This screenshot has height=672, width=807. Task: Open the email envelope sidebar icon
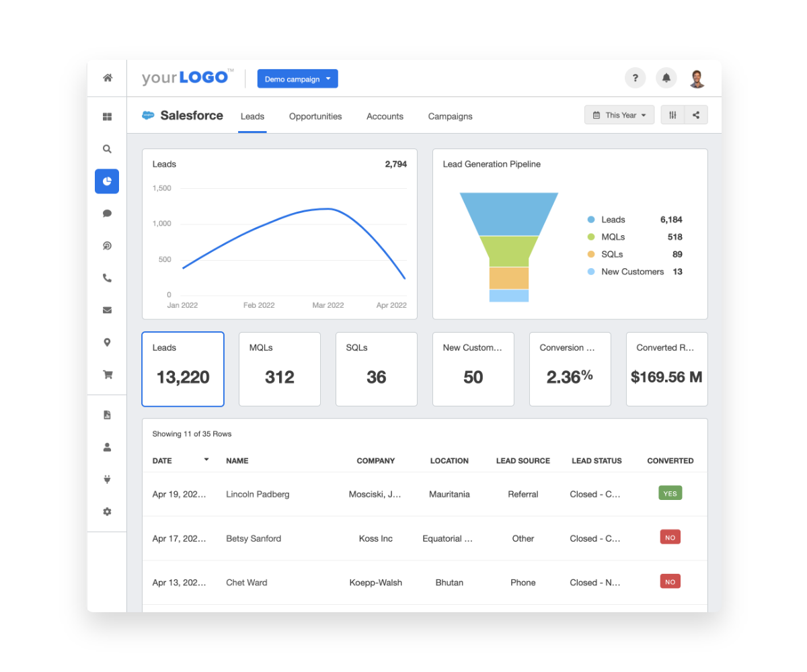point(107,310)
